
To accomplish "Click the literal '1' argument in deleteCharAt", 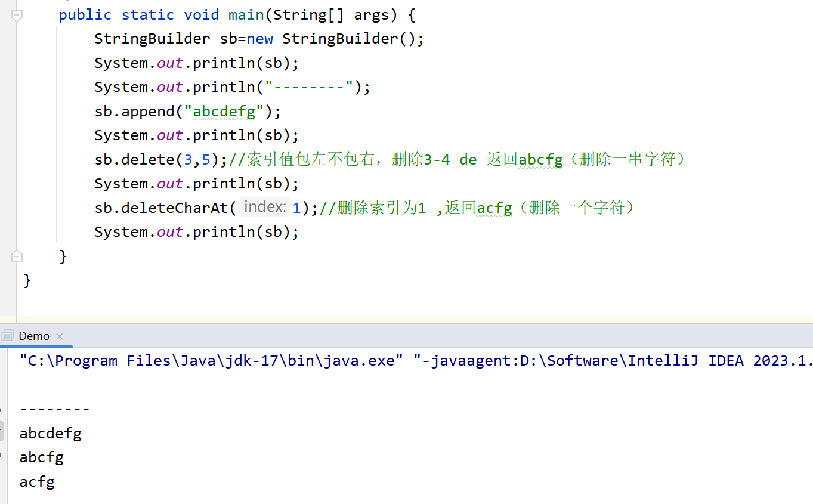I will [296, 208].
